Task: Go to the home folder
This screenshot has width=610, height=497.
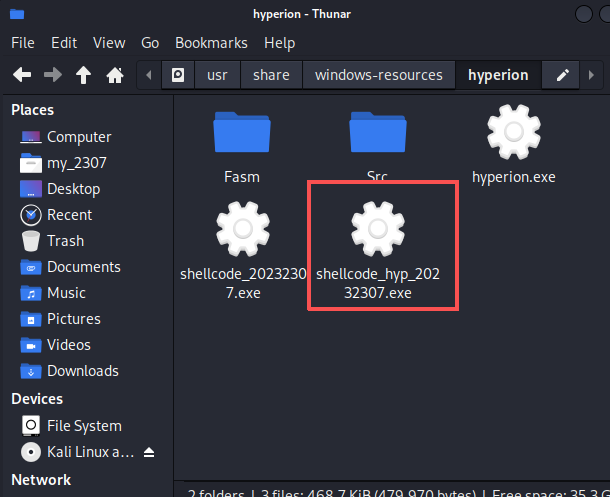Action: 115,75
